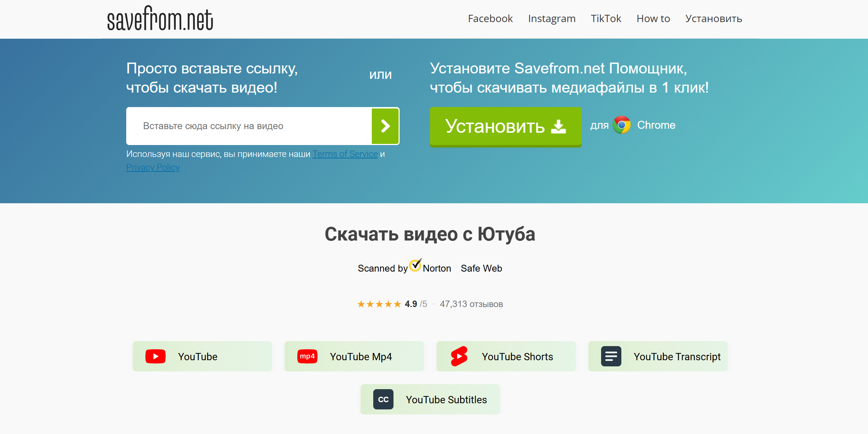Click the Просто вставьте ссылку heading
868x434 pixels.
pyautogui.click(x=212, y=78)
